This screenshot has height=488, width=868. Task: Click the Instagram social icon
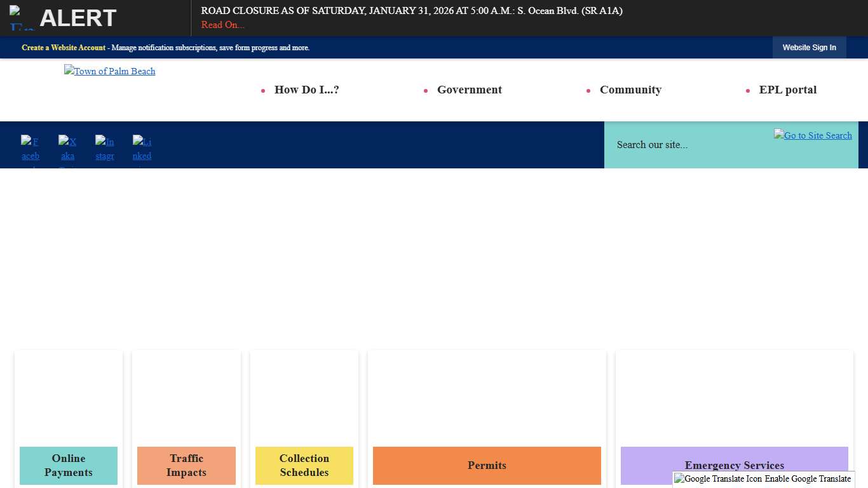point(105,149)
